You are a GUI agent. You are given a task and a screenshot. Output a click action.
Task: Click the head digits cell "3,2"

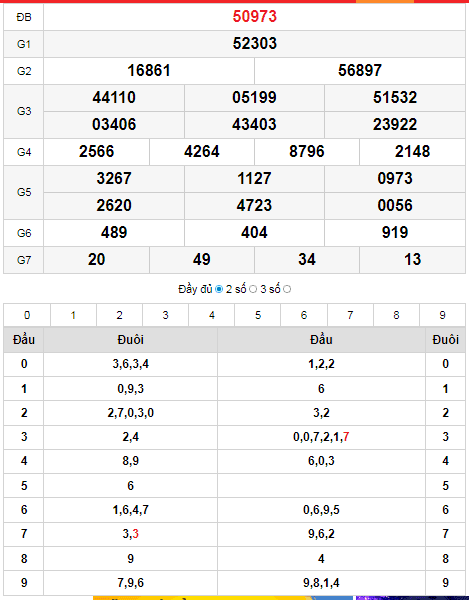(x=321, y=413)
